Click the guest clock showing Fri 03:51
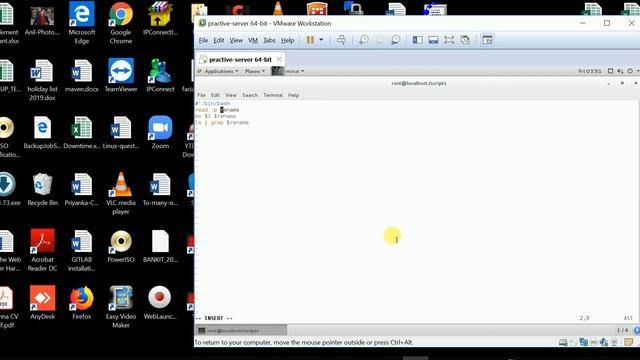 590,71
